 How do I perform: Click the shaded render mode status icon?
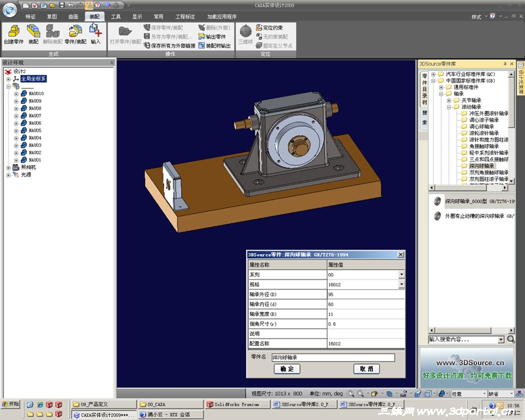(389, 394)
